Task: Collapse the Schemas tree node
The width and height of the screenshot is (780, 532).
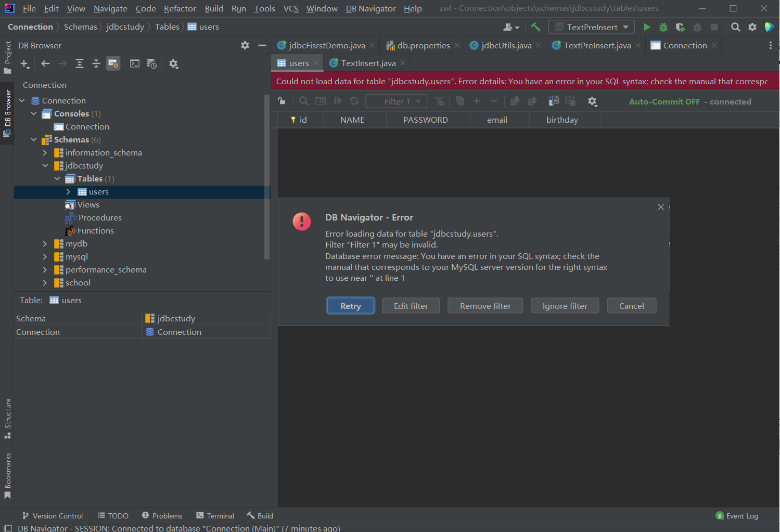Action: (x=34, y=139)
